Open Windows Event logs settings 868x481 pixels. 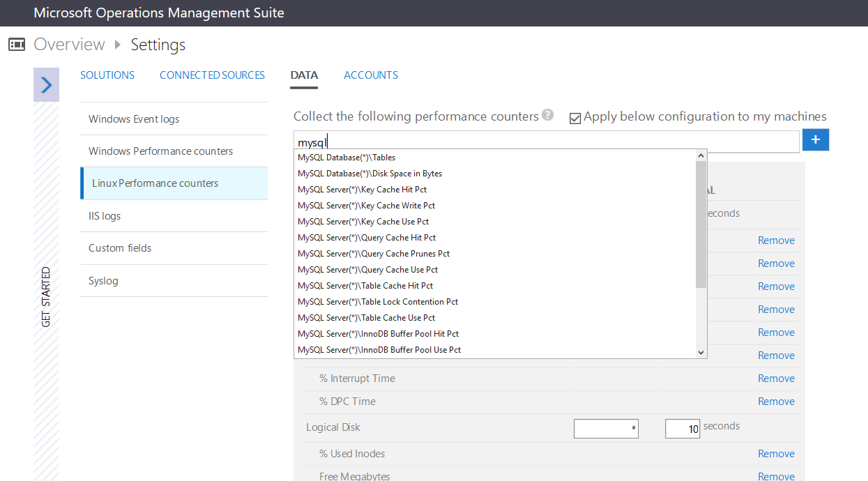click(174, 119)
